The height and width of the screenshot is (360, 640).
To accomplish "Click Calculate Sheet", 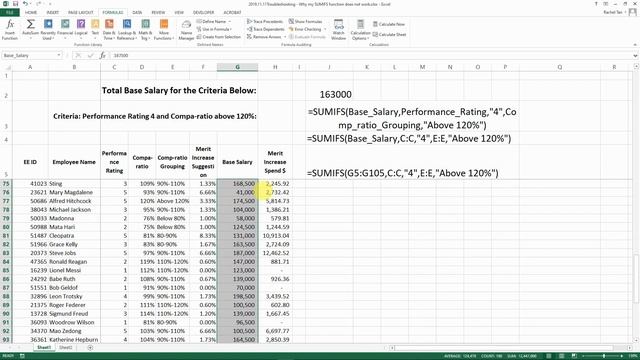I will click(389, 34).
